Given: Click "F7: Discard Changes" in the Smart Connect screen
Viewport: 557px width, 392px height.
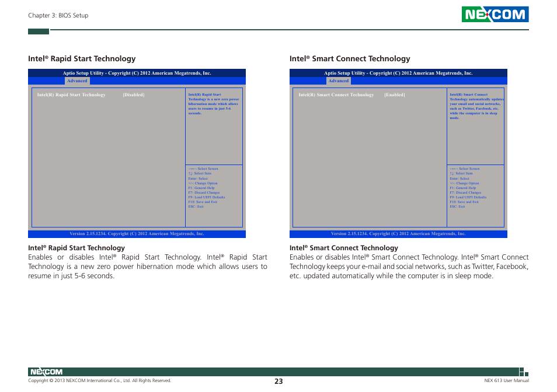Looking at the screenshot, I should [x=465, y=192].
